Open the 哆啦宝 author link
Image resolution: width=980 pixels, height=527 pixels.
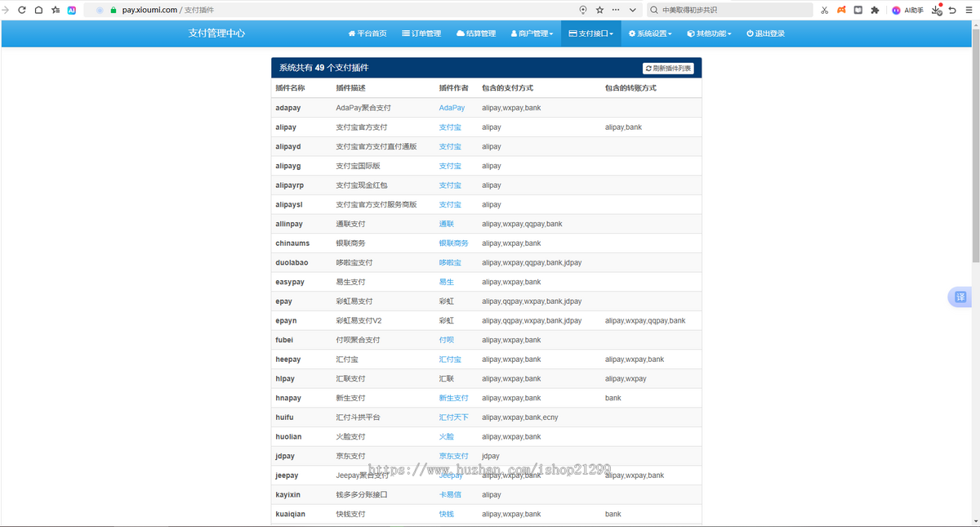click(450, 263)
